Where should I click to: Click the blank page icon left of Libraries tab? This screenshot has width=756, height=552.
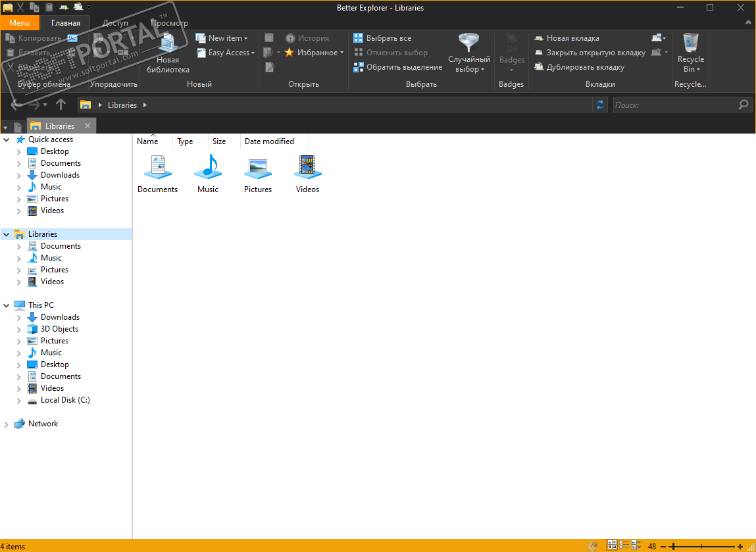(18, 127)
